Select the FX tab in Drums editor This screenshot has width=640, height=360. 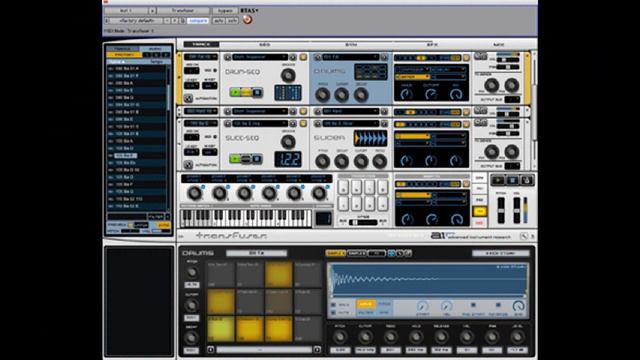point(376,253)
